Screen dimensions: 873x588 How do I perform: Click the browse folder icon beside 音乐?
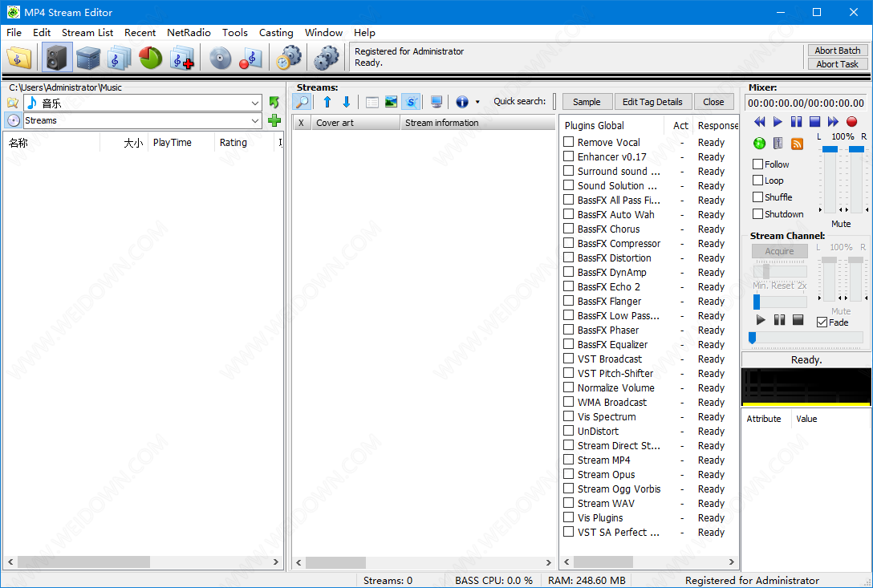click(x=13, y=103)
